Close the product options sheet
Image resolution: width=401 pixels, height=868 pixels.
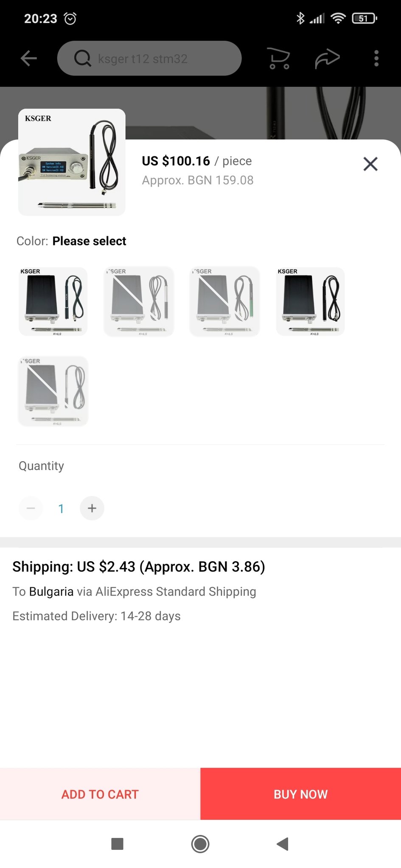[370, 164]
